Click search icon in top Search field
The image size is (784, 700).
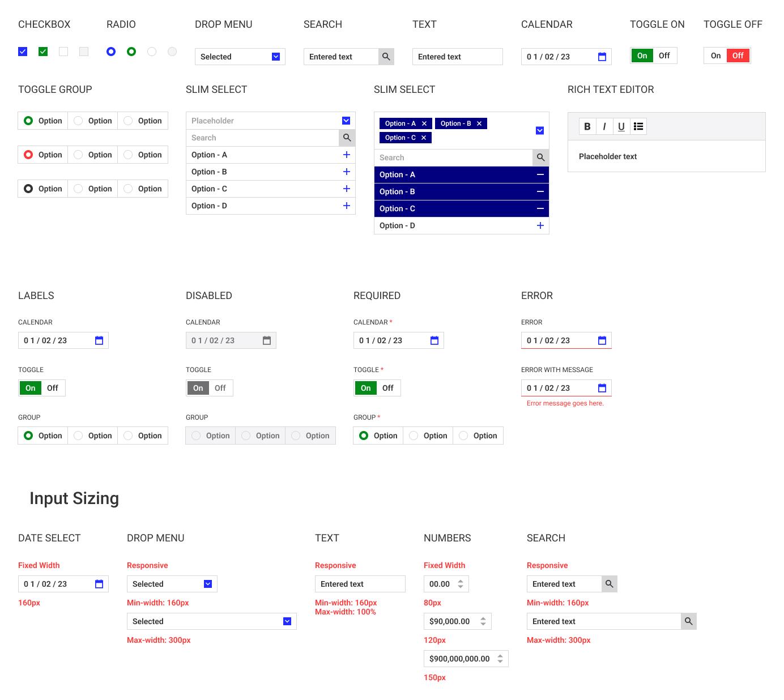coord(386,57)
